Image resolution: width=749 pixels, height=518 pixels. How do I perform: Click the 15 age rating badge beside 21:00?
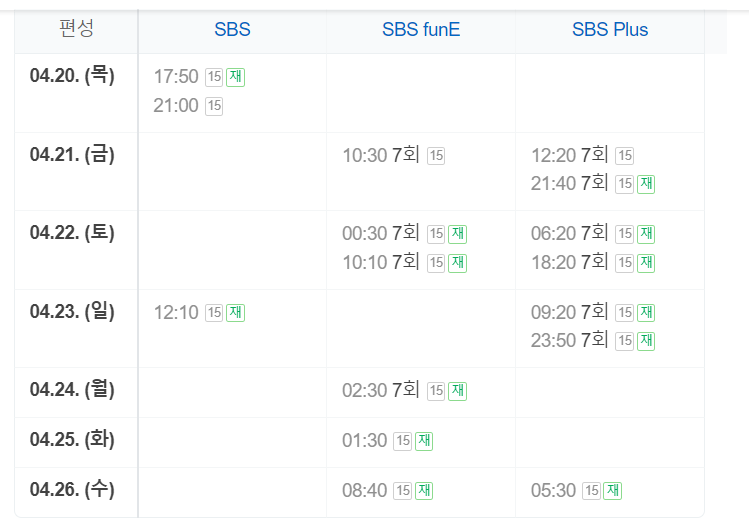point(214,106)
